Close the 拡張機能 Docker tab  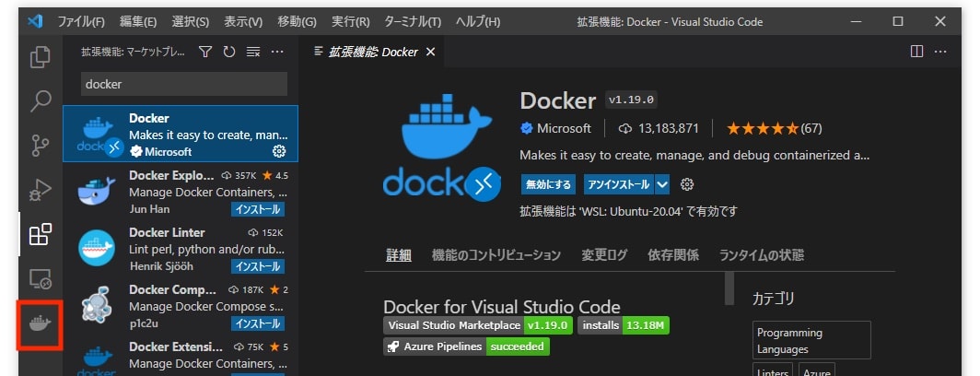pos(430,52)
